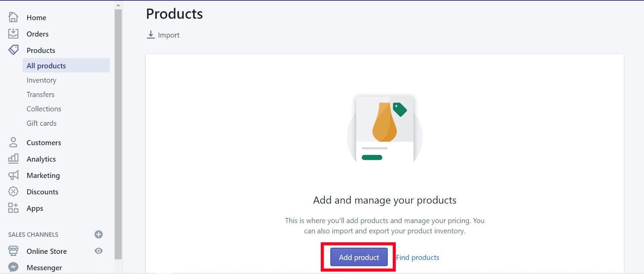
Task: Click the Discounts badge icon
Action: pyautogui.click(x=13, y=191)
